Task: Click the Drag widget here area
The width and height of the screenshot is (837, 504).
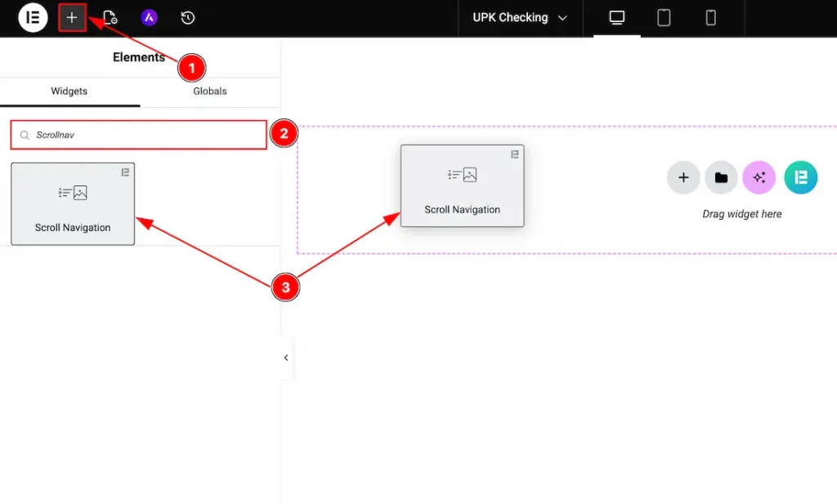Action: [741, 213]
